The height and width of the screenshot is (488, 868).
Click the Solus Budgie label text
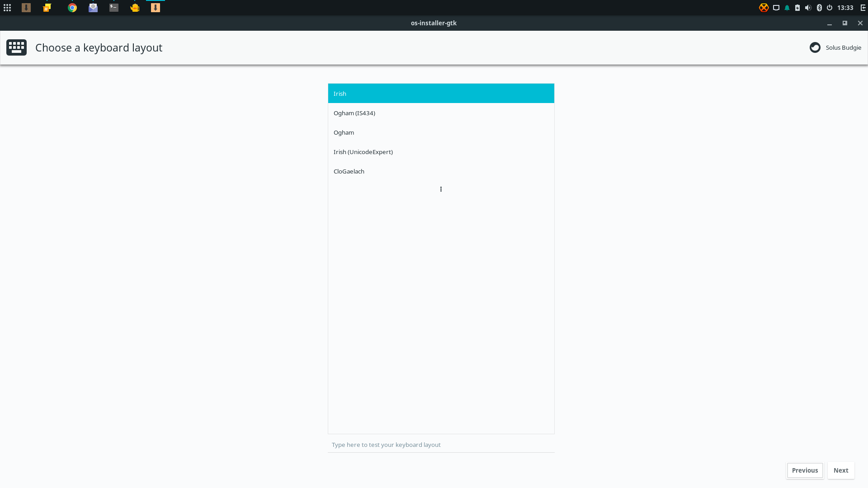click(x=844, y=47)
